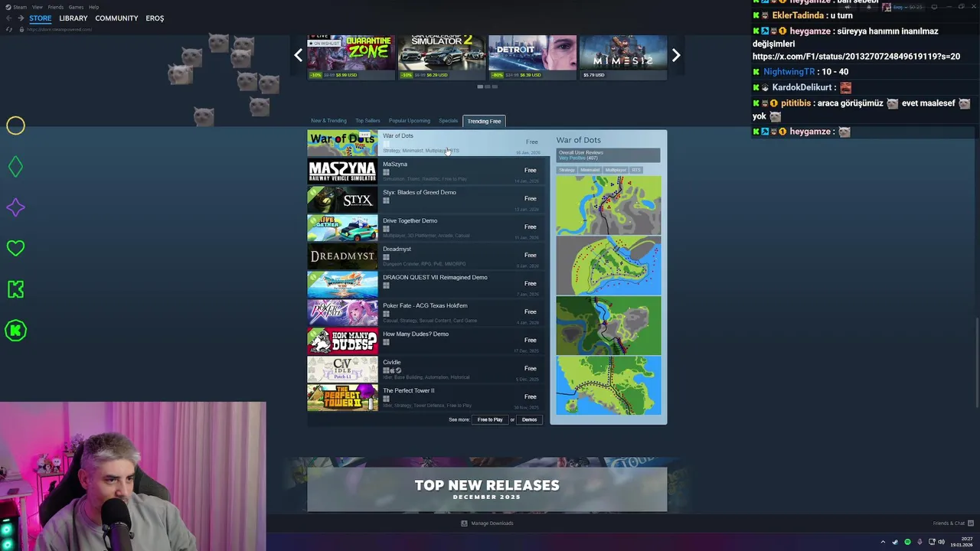Click the Steam logo in the menu bar
The image size is (980, 551).
8,7
